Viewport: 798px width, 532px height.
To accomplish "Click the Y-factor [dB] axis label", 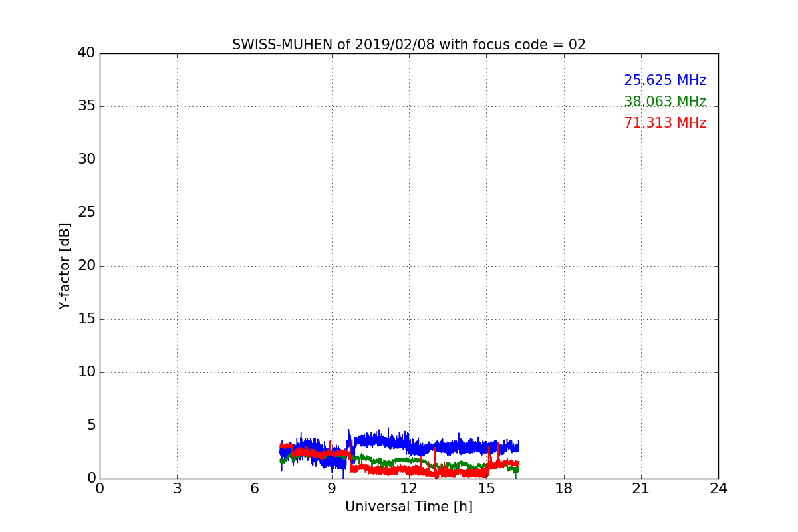I will click(x=65, y=266).
